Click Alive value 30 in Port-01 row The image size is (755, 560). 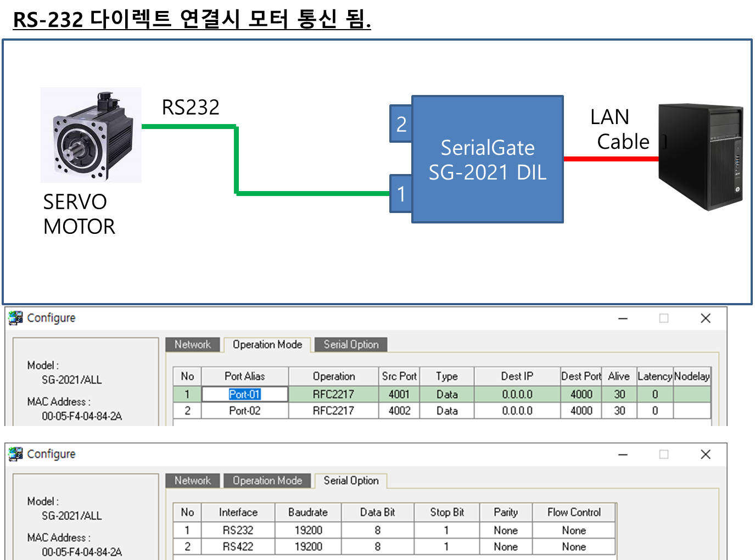pyautogui.click(x=619, y=394)
